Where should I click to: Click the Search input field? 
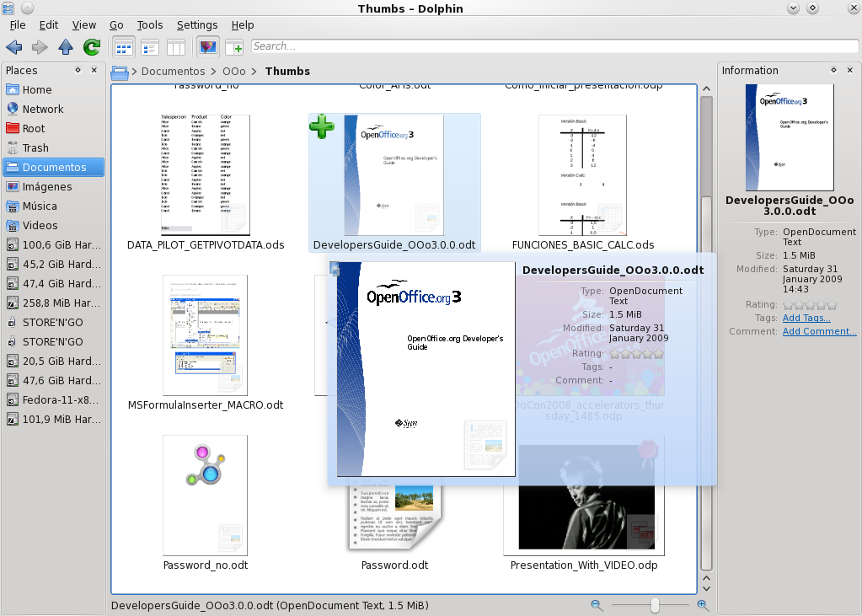click(554, 46)
